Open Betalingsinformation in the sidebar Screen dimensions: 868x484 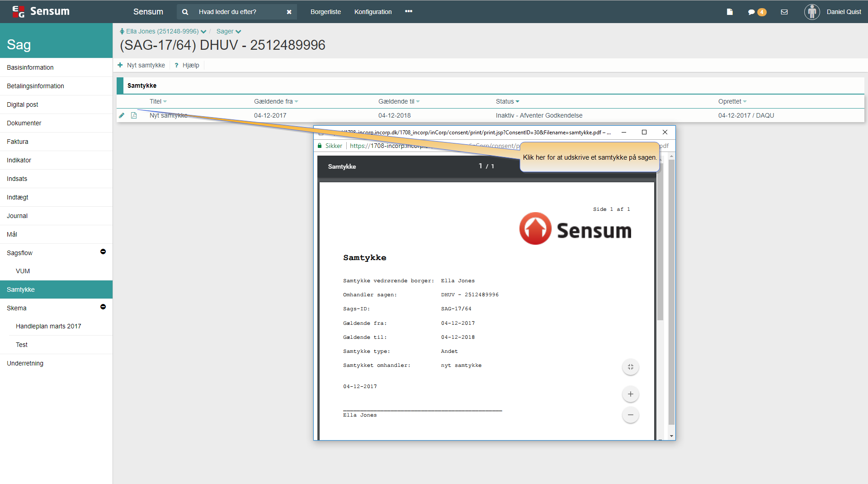(x=56, y=86)
